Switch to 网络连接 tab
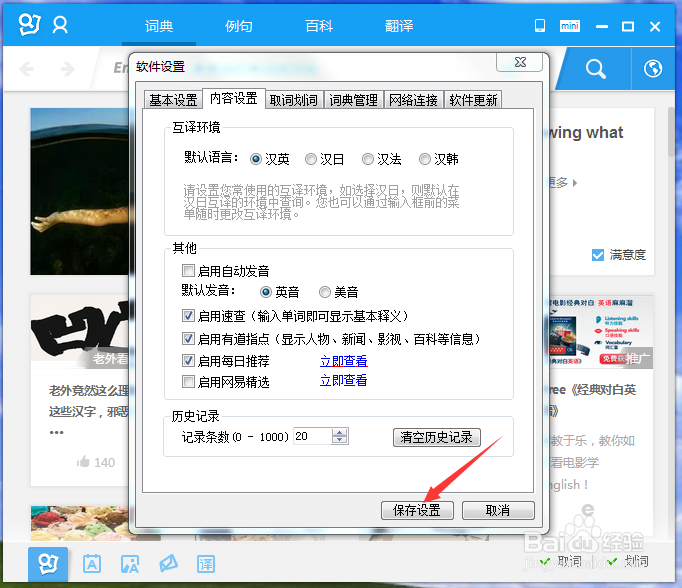 413,100
